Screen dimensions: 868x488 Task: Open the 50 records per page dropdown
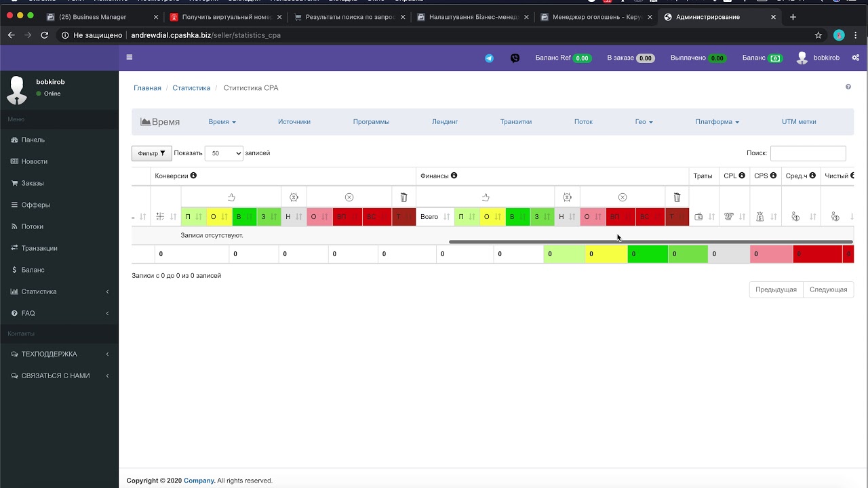click(224, 153)
